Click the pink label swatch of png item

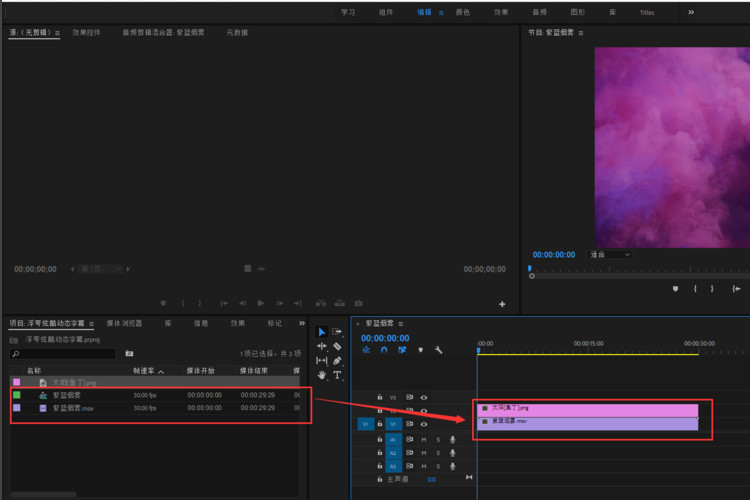(x=16, y=383)
